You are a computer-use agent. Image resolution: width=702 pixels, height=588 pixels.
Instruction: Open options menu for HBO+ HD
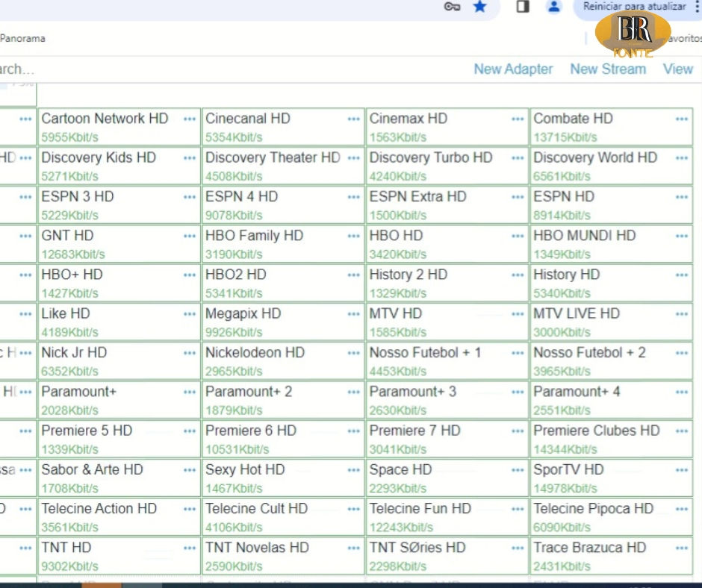(x=190, y=275)
